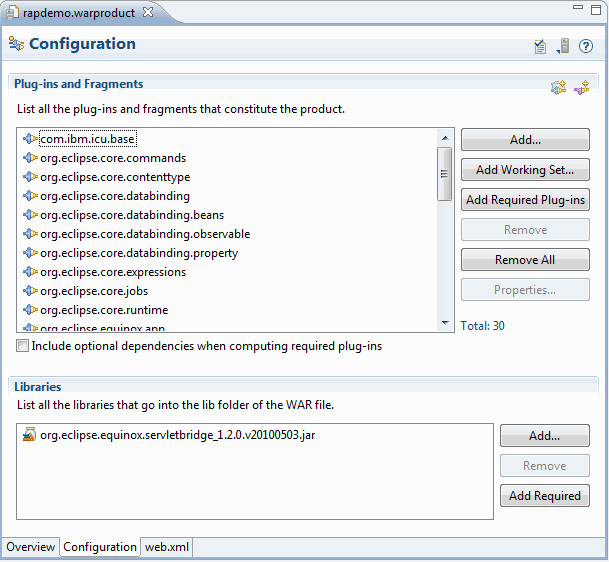609x562 pixels.
Task: Click plug-in icon next to org.eclipse.core.databinding
Action: pos(30,196)
